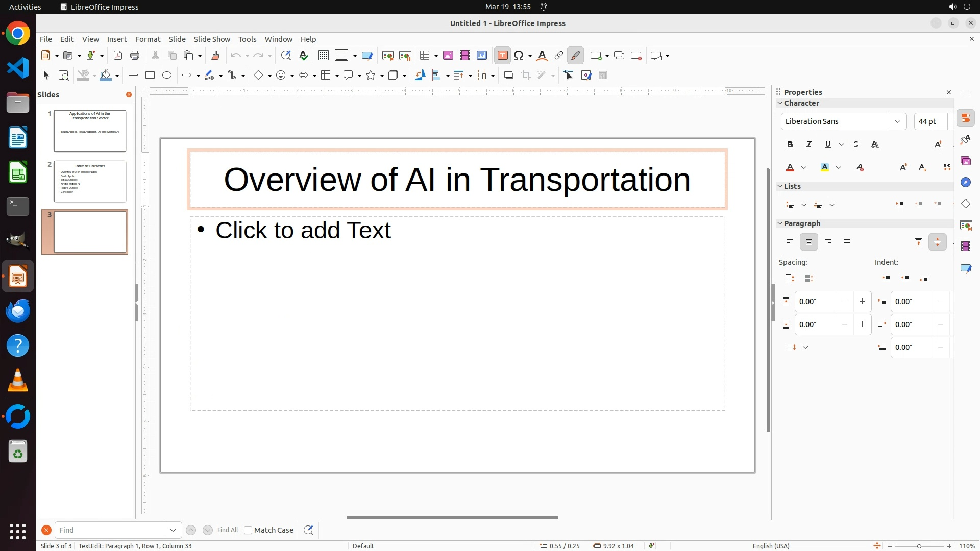
Task: Enable the Match Case checkbox
Action: pos(248,530)
